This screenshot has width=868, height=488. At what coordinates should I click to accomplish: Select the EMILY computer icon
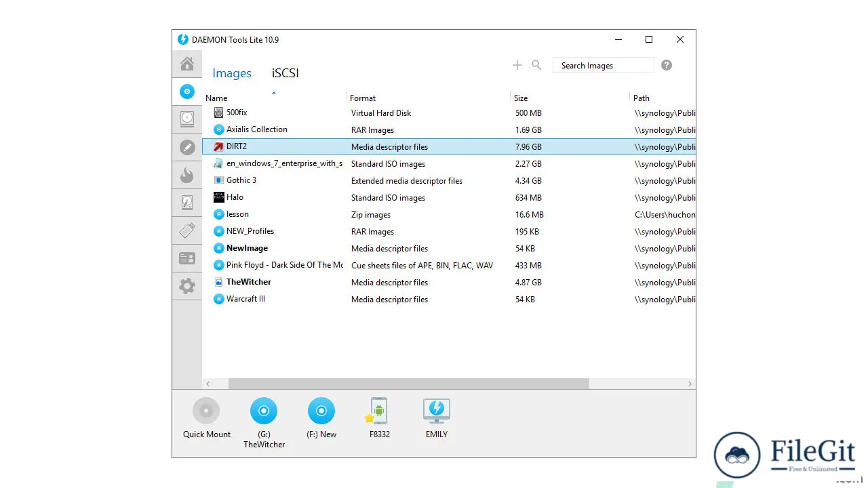[437, 411]
